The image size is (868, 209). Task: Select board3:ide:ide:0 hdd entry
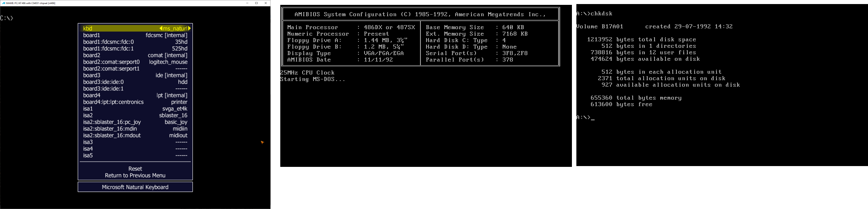(x=135, y=82)
